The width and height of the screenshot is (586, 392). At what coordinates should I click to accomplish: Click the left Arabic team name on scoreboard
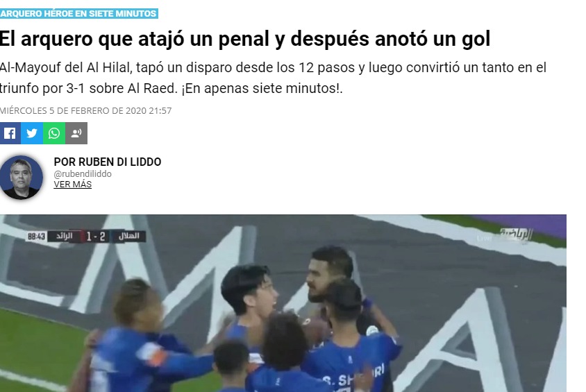[65, 237]
